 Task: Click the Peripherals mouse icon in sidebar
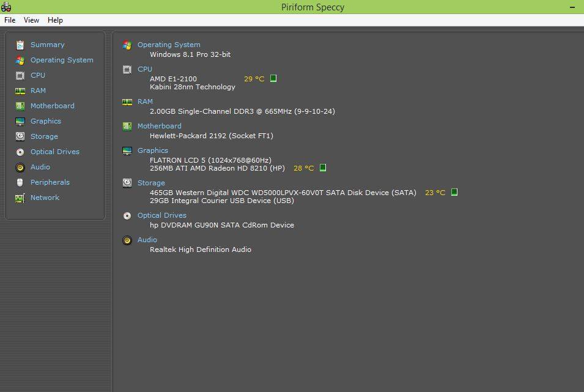[20, 183]
